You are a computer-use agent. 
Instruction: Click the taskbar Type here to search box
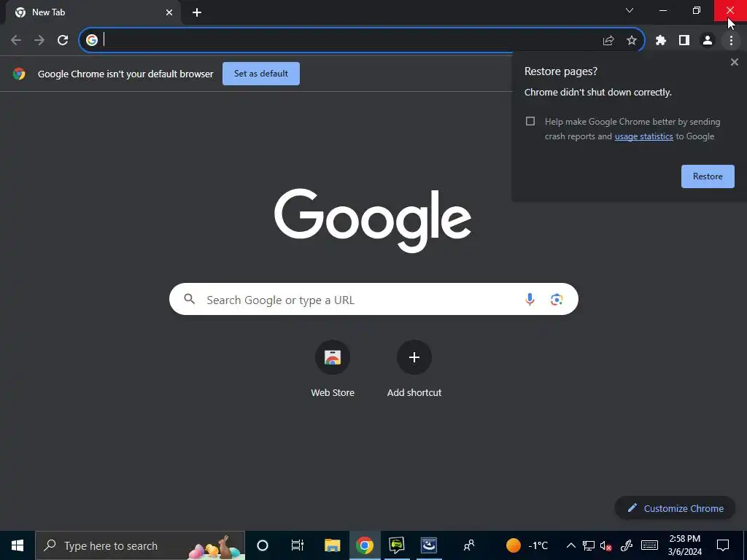click(x=140, y=545)
